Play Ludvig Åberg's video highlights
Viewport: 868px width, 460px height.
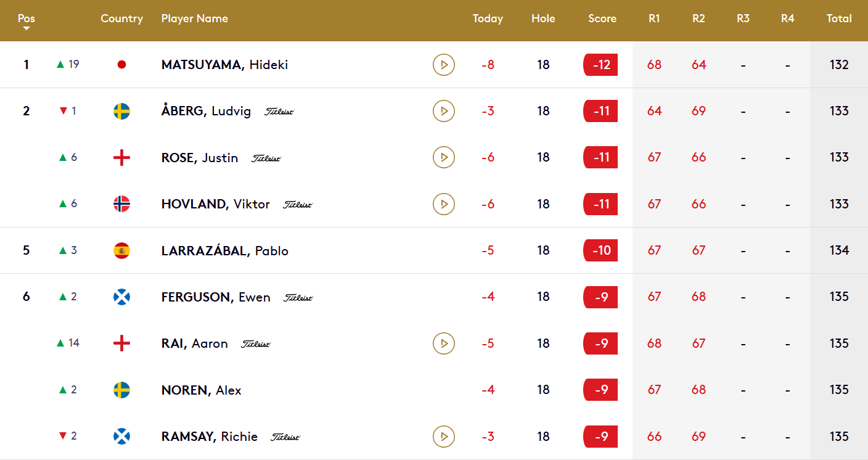click(443, 111)
